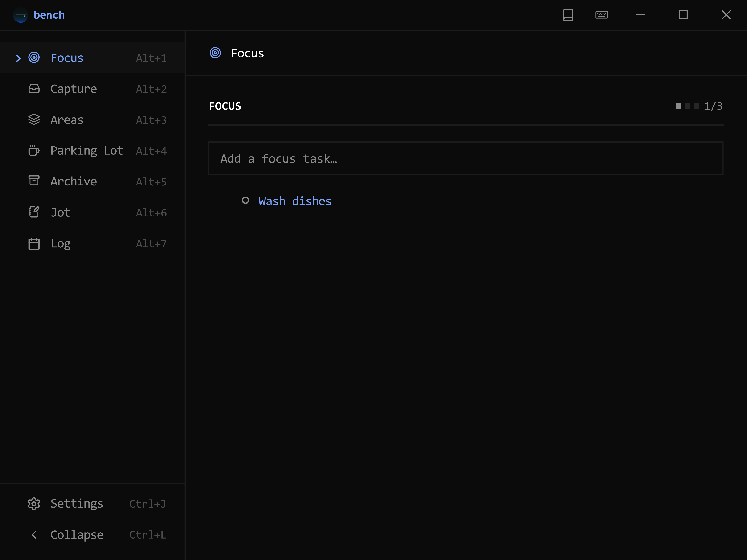747x560 pixels.
Task: Maximize the bench window
Action: [x=683, y=15]
